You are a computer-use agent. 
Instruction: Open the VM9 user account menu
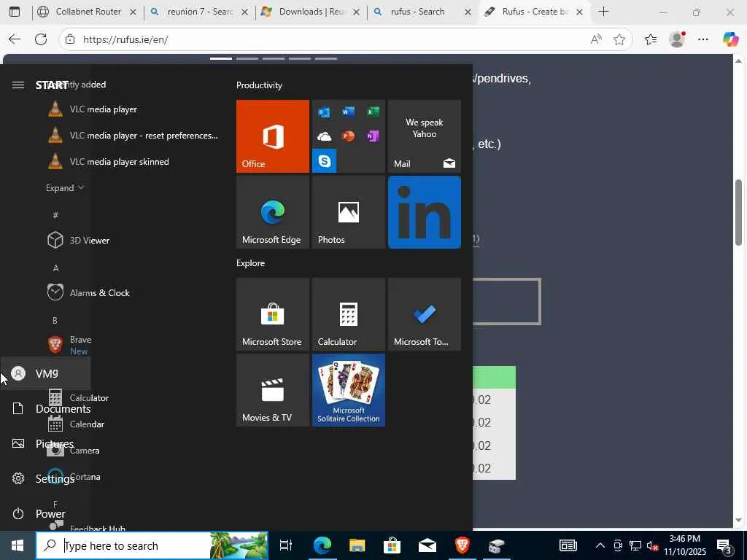(x=45, y=373)
